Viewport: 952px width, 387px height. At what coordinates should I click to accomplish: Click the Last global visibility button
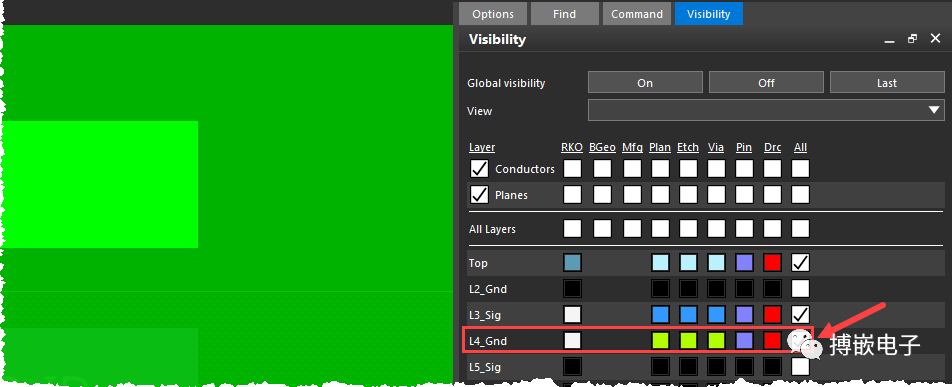pyautogui.click(x=886, y=83)
